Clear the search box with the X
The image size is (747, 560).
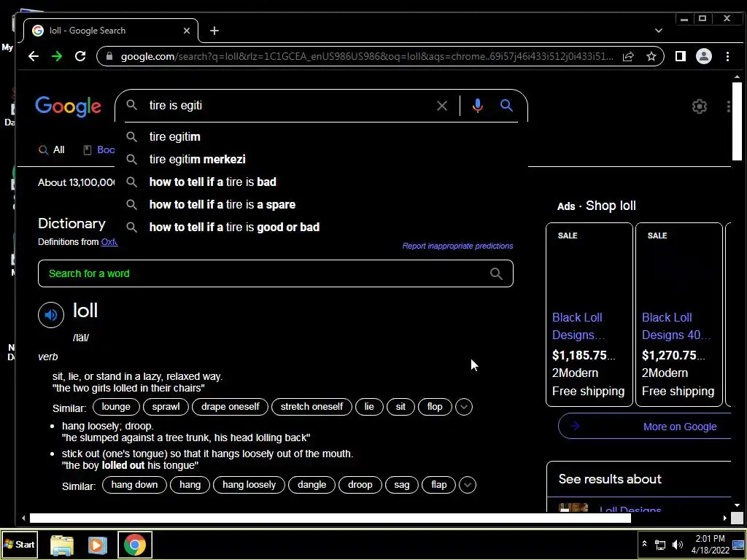442,106
